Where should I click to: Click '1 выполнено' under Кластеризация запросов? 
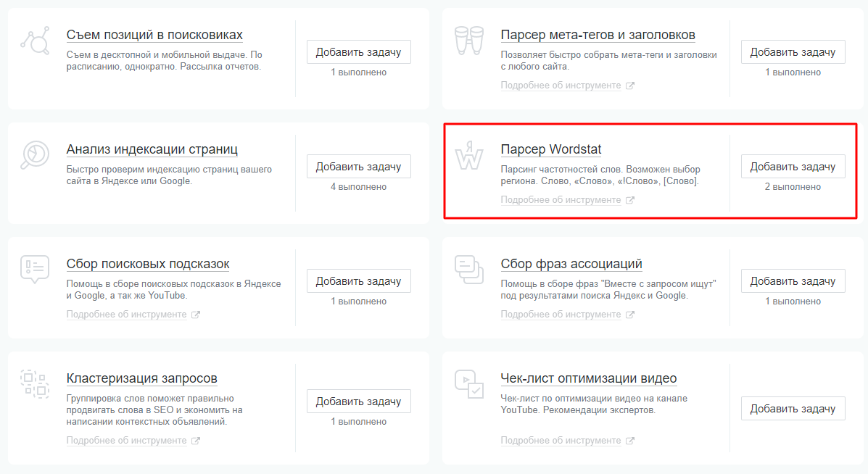pos(359,422)
